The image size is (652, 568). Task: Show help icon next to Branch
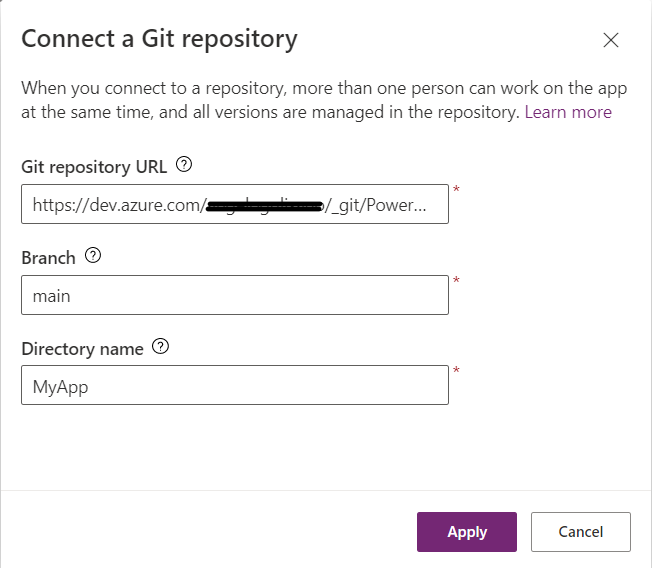[93, 255]
